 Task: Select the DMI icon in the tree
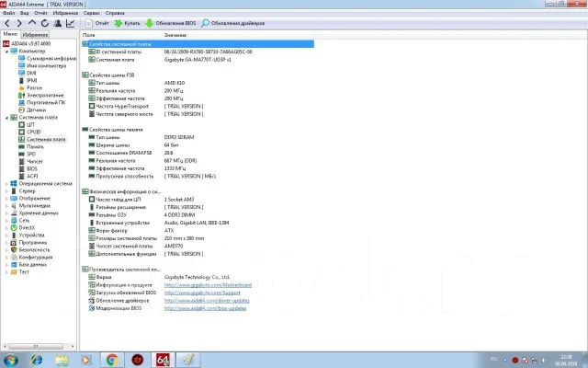[x=21, y=73]
